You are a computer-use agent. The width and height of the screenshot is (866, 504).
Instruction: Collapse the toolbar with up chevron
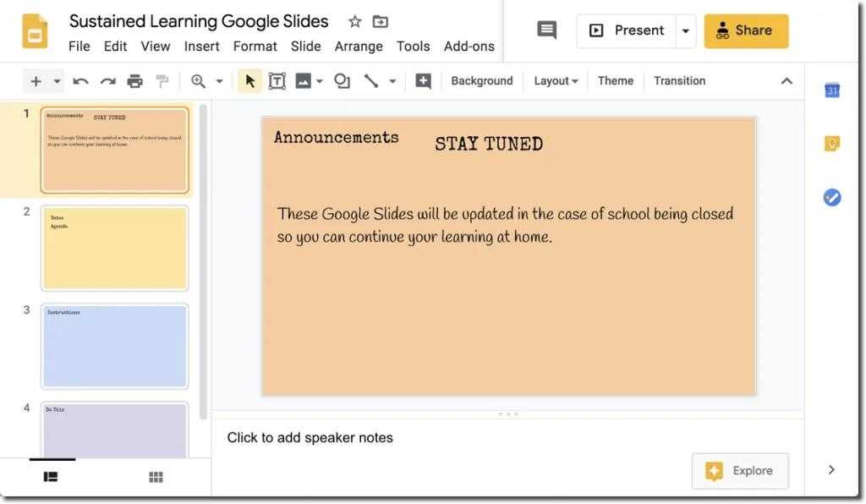pos(787,81)
